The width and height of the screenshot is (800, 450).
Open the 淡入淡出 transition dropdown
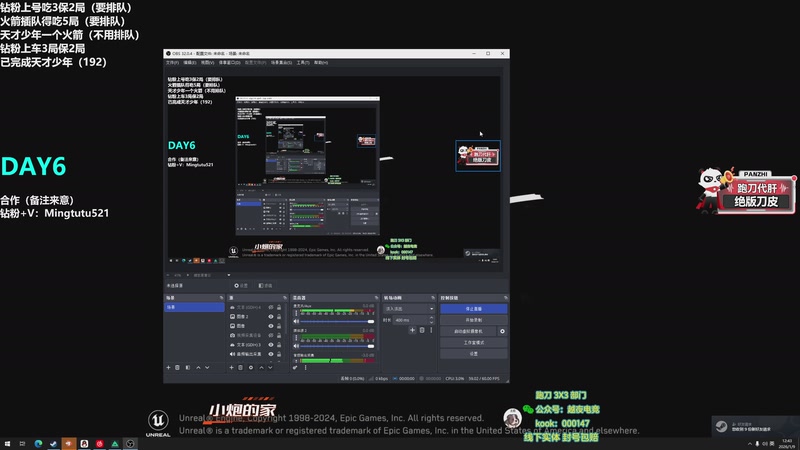409,309
